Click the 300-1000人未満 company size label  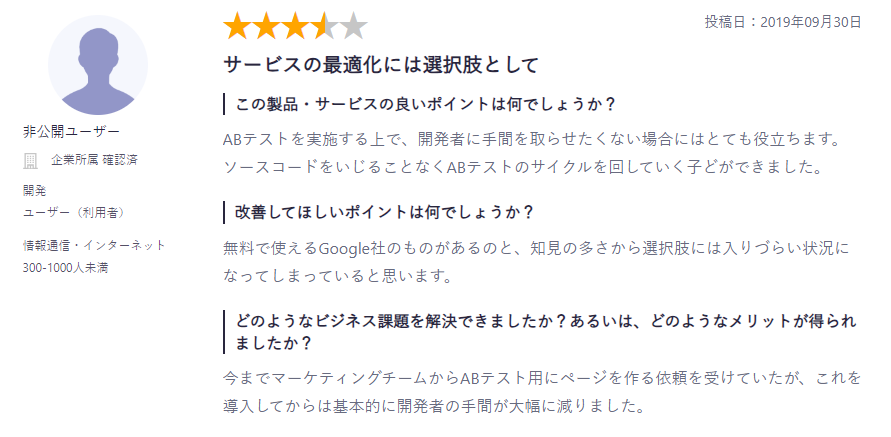pyautogui.click(x=68, y=267)
